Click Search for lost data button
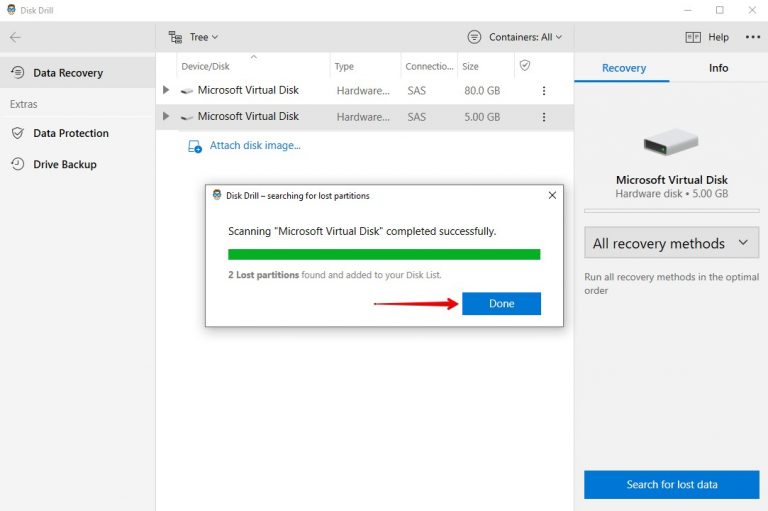Viewport: 768px width, 511px height. 671,484
